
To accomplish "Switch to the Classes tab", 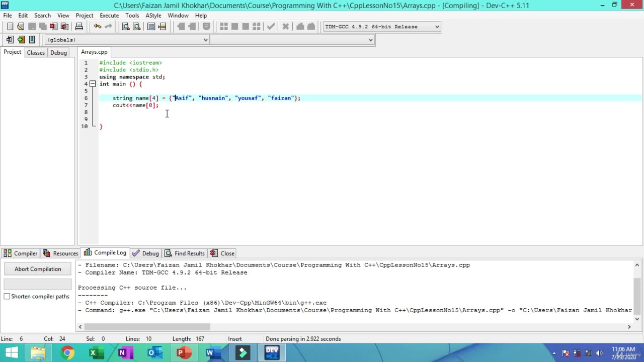I will point(36,53).
